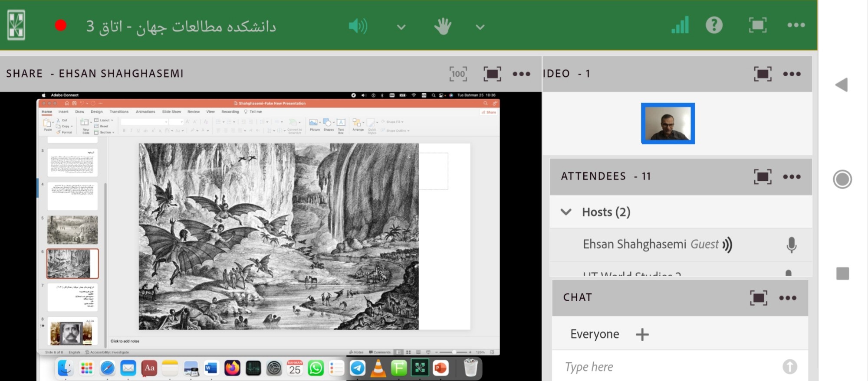The height and width of the screenshot is (381, 868).
Task: Open the Transitions ribbon tab
Action: pyautogui.click(x=119, y=112)
